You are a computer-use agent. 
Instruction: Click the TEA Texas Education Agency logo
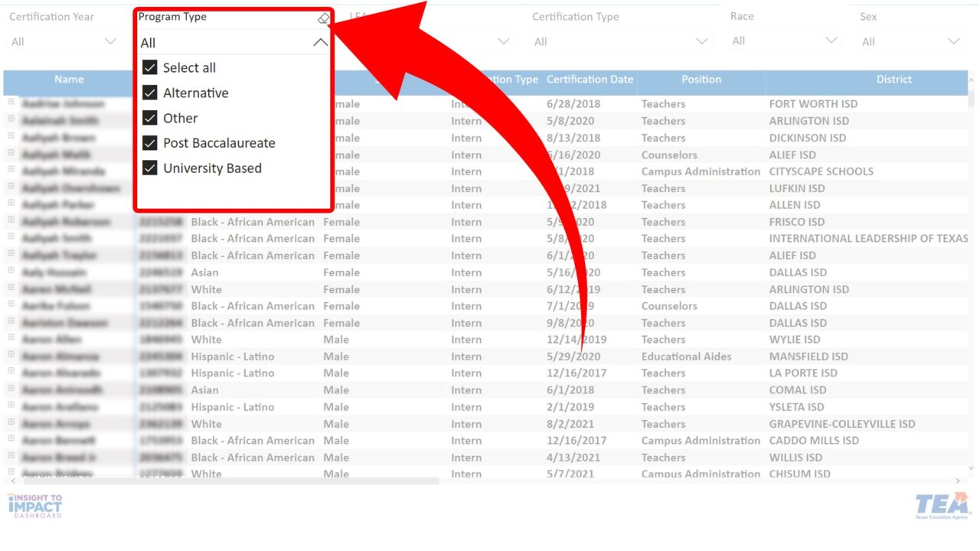click(942, 506)
